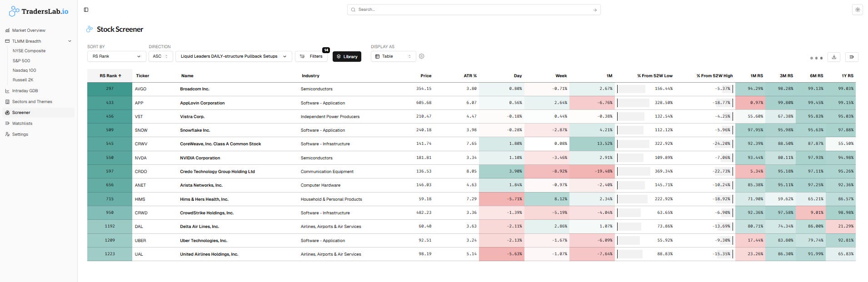Select Screener in the sidebar
Viewport: 868px width, 282px height.
click(x=39, y=113)
